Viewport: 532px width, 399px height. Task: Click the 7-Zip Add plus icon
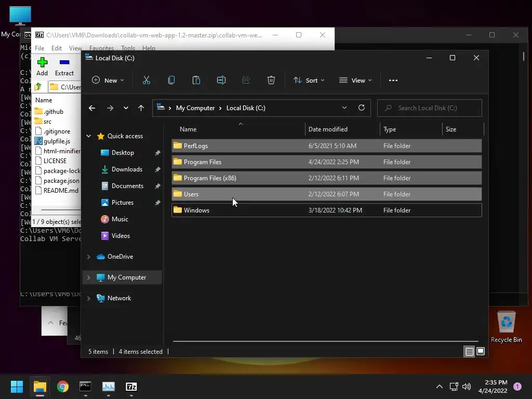[42, 62]
